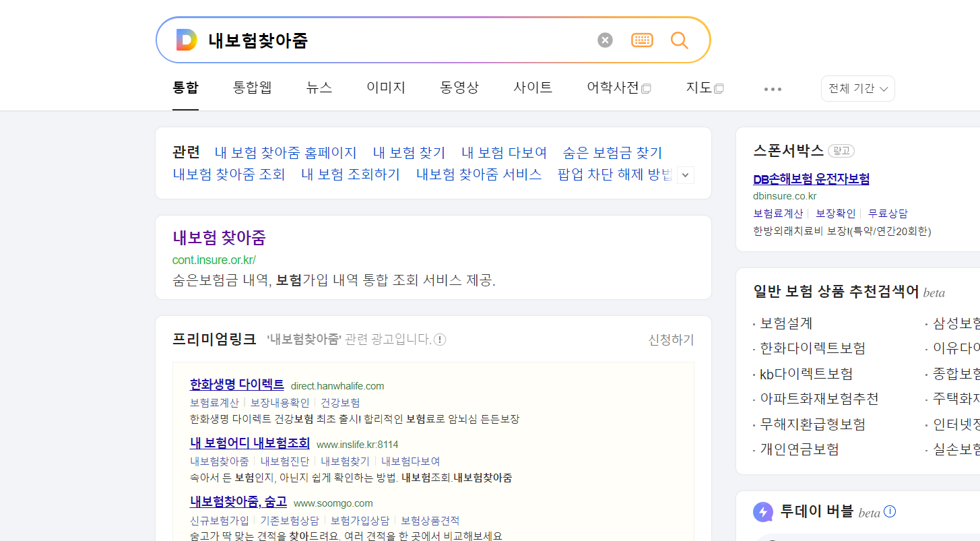980x541 pixels.
Task: Click related search 내 보험 찾기
Action: coord(410,153)
